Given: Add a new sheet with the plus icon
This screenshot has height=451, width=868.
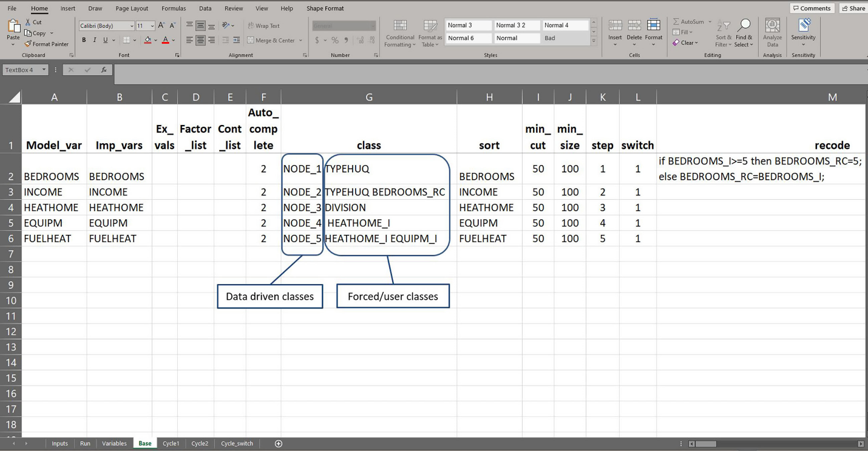Looking at the screenshot, I should point(279,444).
